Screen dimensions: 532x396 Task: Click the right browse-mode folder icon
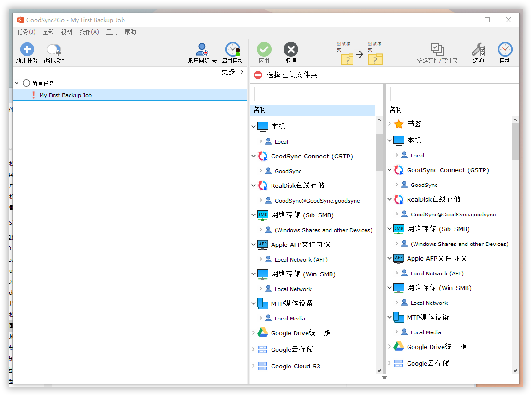pyautogui.click(x=375, y=59)
